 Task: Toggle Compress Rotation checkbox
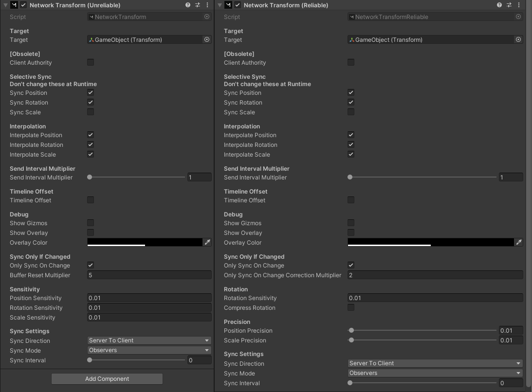[351, 307]
